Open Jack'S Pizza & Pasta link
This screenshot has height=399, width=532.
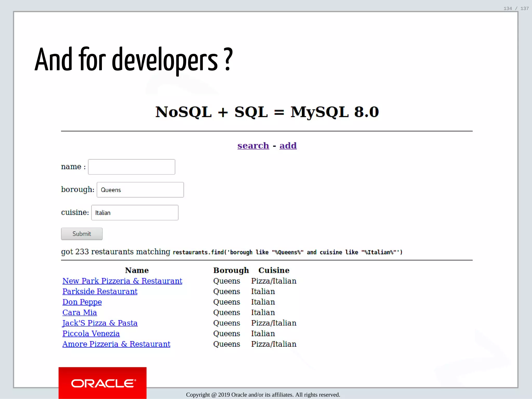click(100, 323)
